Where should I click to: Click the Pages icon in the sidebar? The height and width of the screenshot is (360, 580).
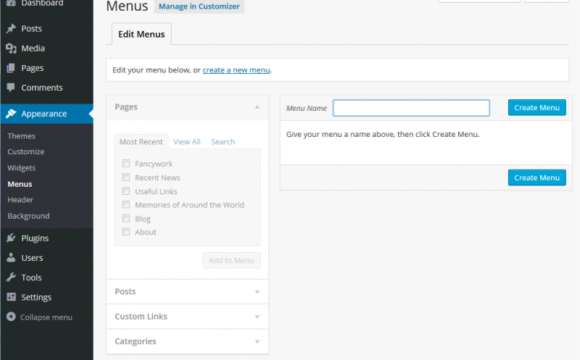[x=11, y=68]
